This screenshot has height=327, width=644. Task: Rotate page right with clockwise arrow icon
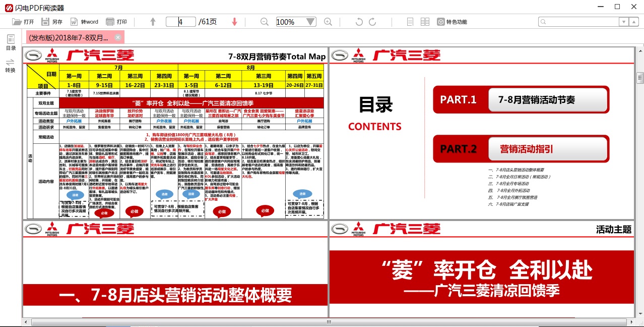coord(372,22)
